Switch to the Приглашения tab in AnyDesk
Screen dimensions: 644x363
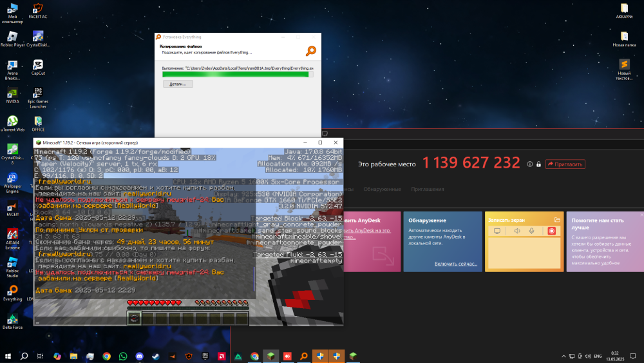pyautogui.click(x=427, y=189)
